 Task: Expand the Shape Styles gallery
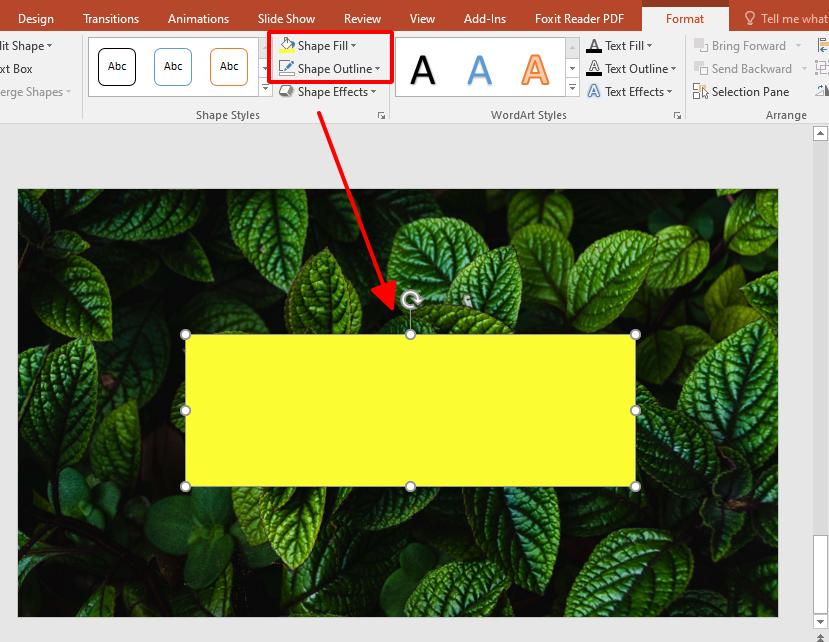(264, 88)
